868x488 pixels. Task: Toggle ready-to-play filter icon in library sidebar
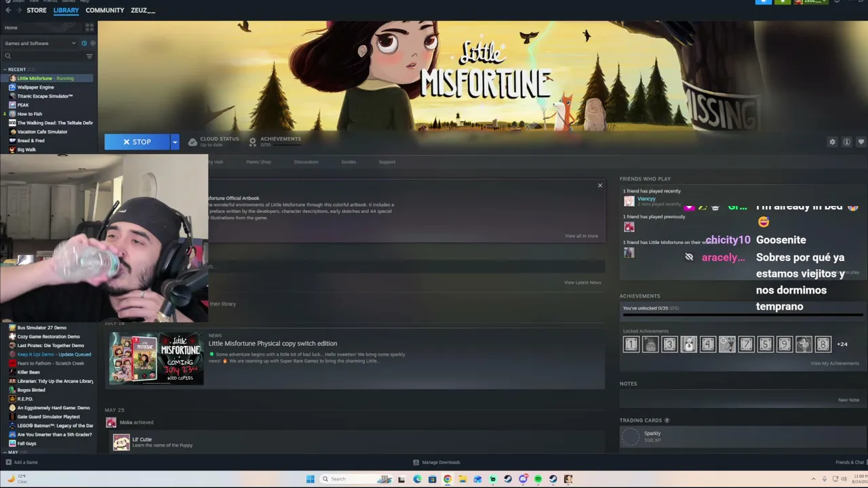tap(92, 43)
